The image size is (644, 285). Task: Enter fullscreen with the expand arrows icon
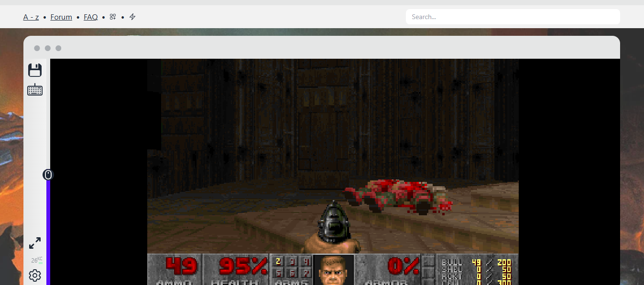coord(35,243)
